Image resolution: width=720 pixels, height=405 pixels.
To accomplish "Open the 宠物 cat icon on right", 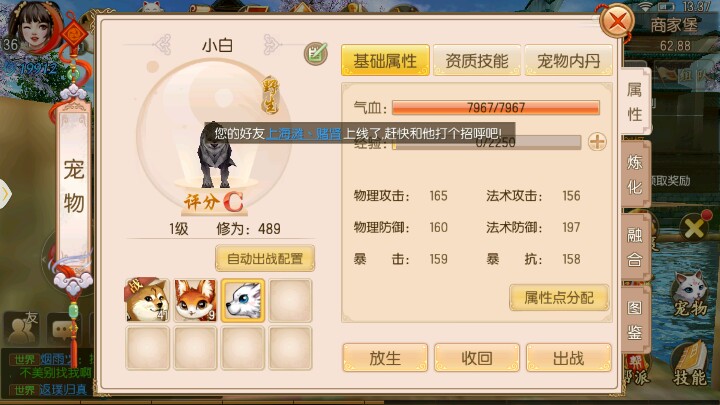I will click(x=690, y=294).
